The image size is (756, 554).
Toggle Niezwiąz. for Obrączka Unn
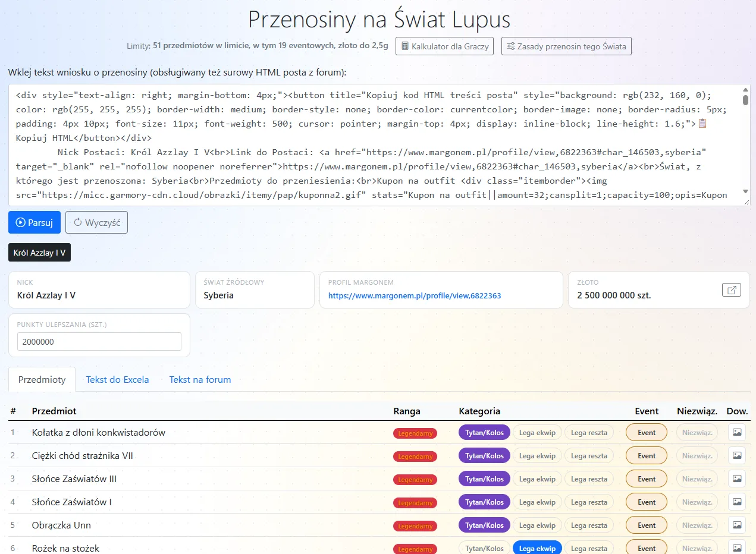coord(697,525)
